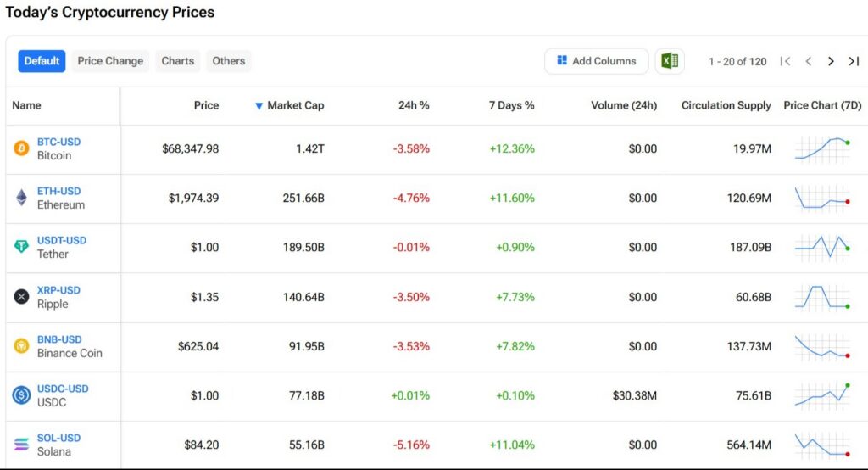Screen dimensions: 868x470
Task: Open the SOL-USD ticker link
Action: [58, 438]
